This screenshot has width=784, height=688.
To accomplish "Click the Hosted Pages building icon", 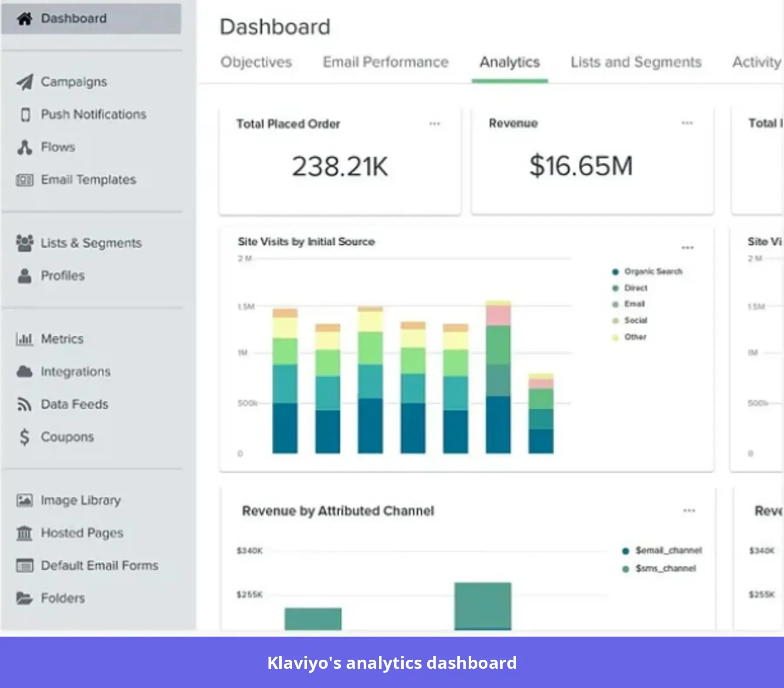I will pyautogui.click(x=24, y=533).
